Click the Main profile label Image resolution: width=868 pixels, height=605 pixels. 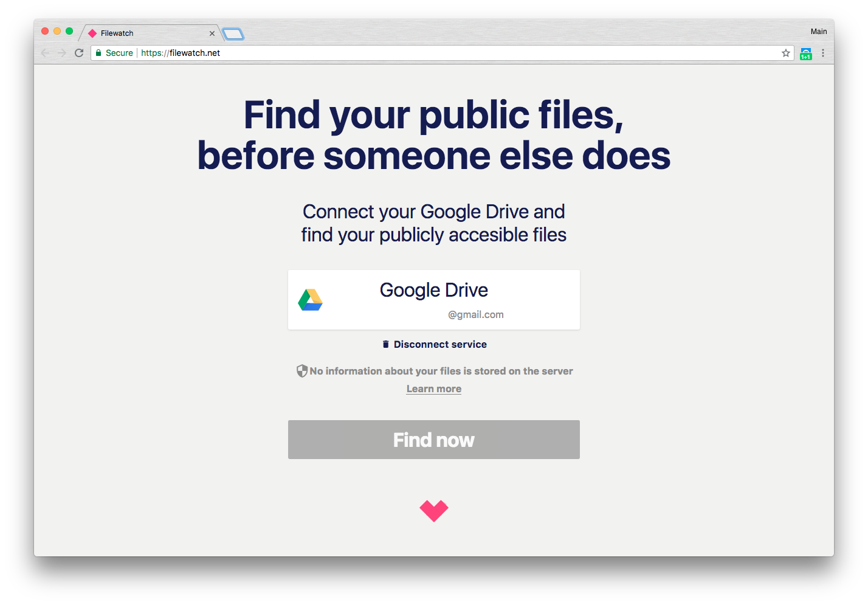click(819, 32)
